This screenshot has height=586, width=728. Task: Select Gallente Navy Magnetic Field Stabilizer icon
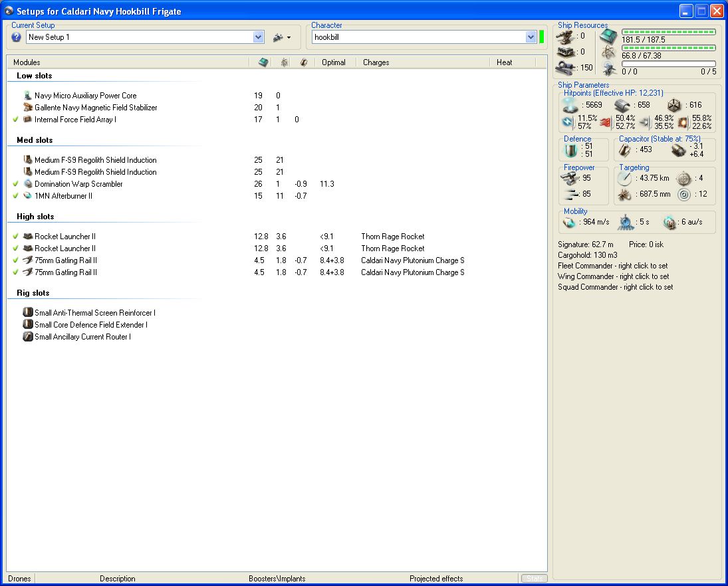click(x=28, y=107)
